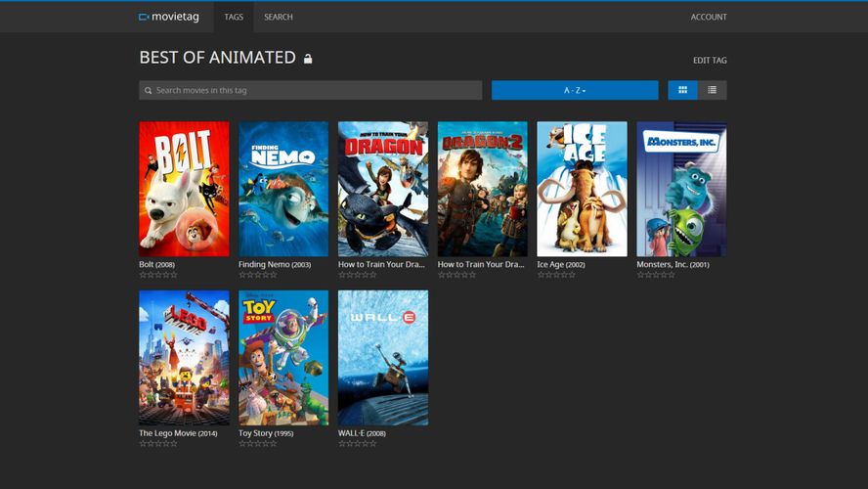Viewport: 868px width, 489px height.
Task: Open the Tags tab in navbar
Action: (x=234, y=17)
